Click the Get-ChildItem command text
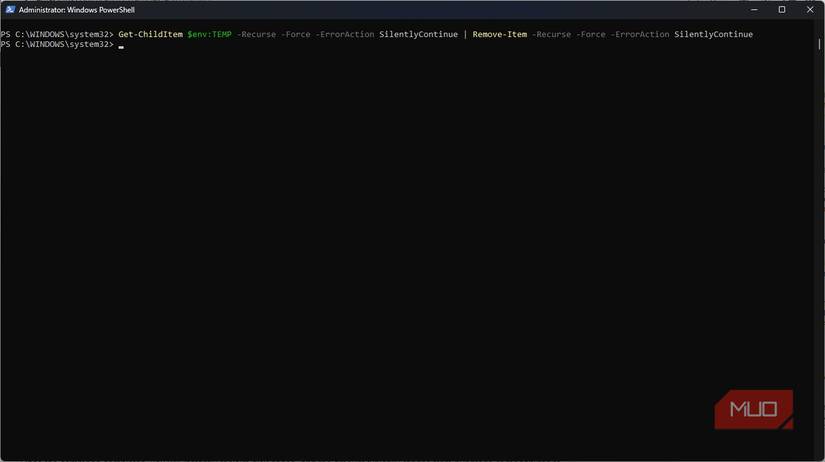The width and height of the screenshot is (825, 462). pos(150,34)
